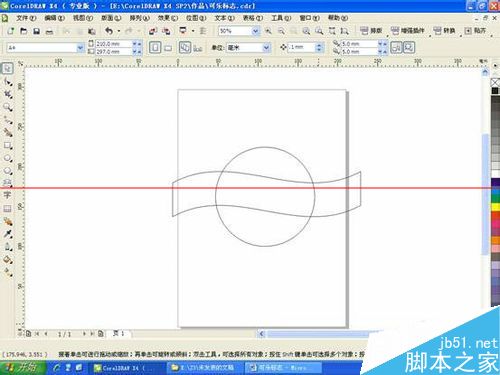
Task: Pick the orange swatch in the color palette
Action: [495, 240]
